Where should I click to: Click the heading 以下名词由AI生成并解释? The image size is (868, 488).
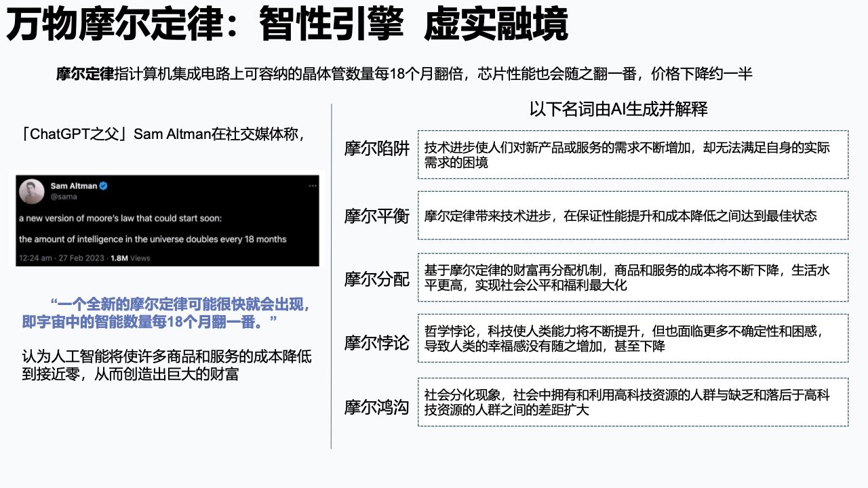618,109
